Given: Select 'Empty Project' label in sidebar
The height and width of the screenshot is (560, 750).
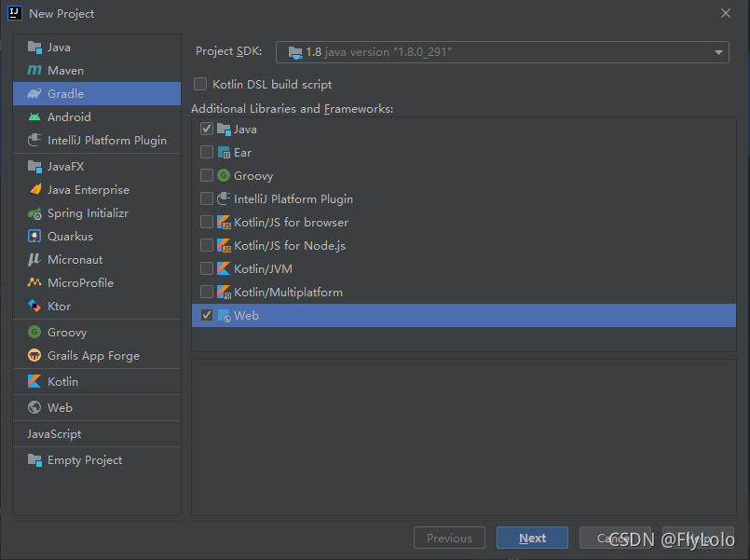Looking at the screenshot, I should pyautogui.click(x=85, y=460).
